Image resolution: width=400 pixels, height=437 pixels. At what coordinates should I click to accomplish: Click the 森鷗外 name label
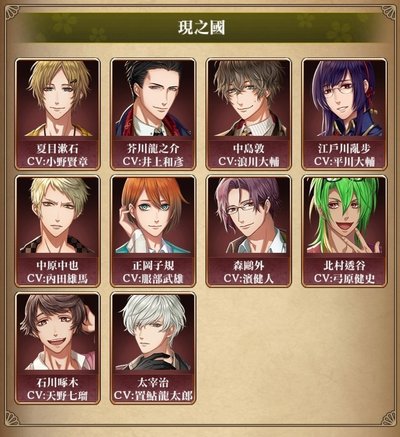click(249, 265)
